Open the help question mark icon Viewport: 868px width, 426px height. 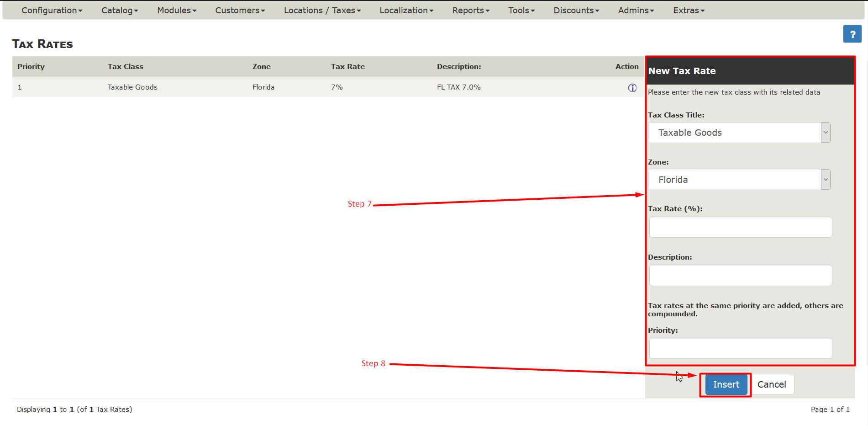tap(852, 34)
